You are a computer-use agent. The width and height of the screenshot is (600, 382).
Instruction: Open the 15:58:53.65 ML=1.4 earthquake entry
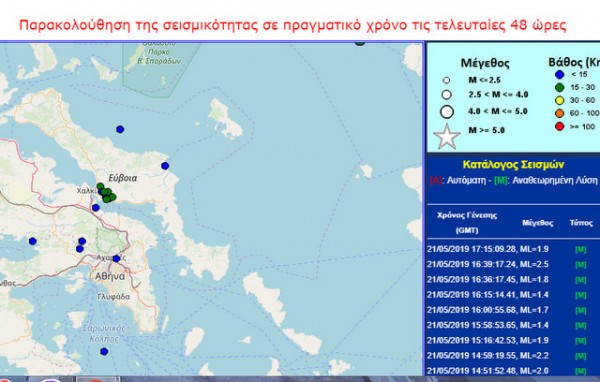pyautogui.click(x=488, y=325)
